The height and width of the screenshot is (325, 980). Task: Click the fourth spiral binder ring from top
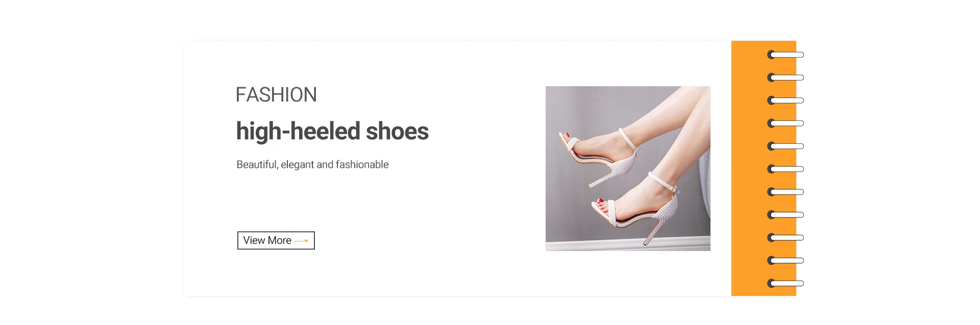pyautogui.click(x=786, y=123)
